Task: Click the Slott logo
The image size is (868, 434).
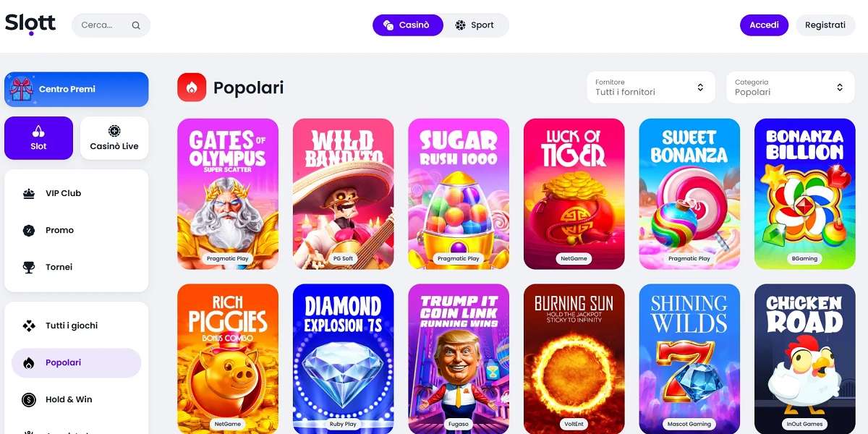Action: point(30,24)
